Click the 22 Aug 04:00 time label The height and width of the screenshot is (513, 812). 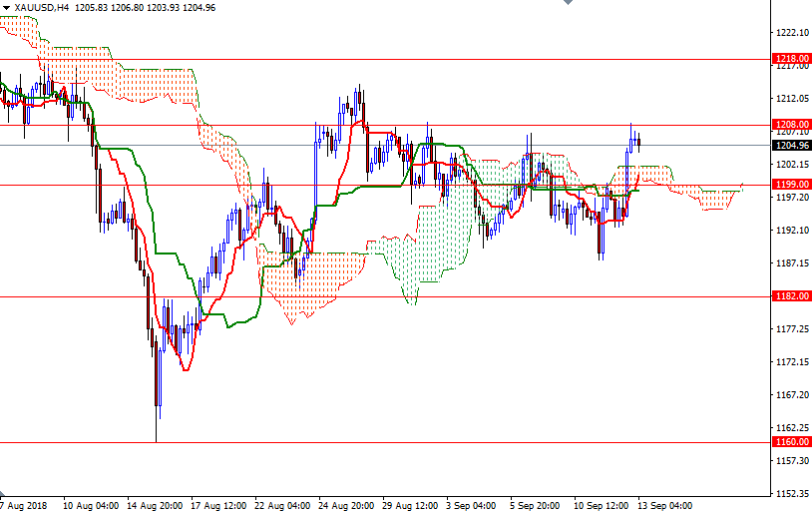(283, 505)
